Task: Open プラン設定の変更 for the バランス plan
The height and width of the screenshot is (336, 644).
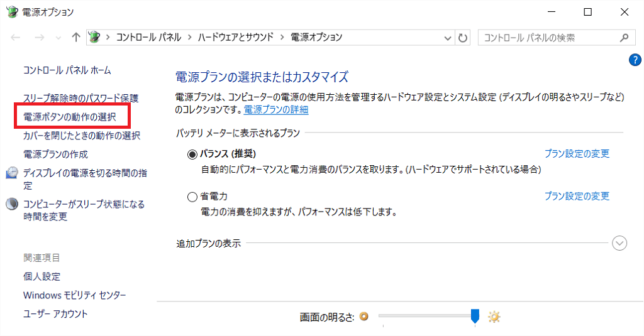Action: click(x=577, y=153)
